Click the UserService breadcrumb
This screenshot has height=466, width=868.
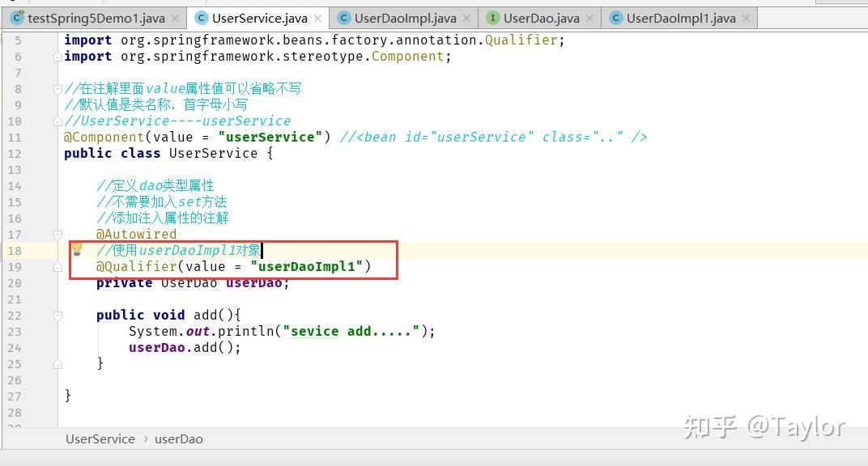click(100, 439)
